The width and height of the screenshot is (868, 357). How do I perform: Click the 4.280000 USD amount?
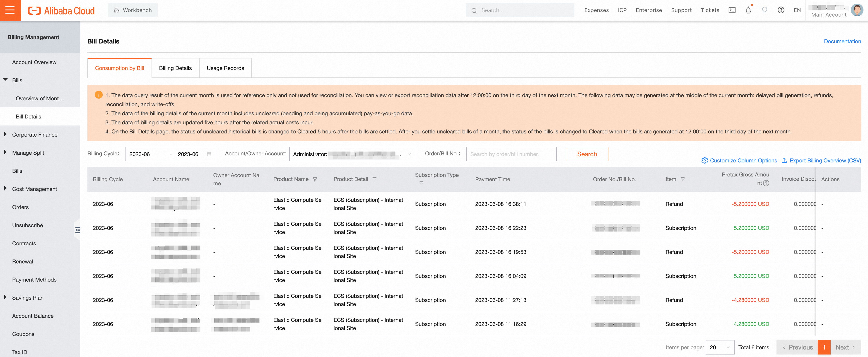pos(751,324)
